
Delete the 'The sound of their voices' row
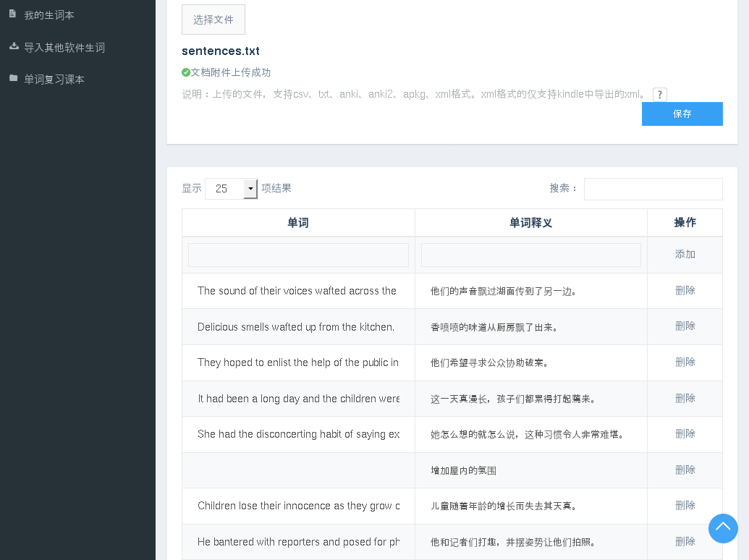[685, 290]
